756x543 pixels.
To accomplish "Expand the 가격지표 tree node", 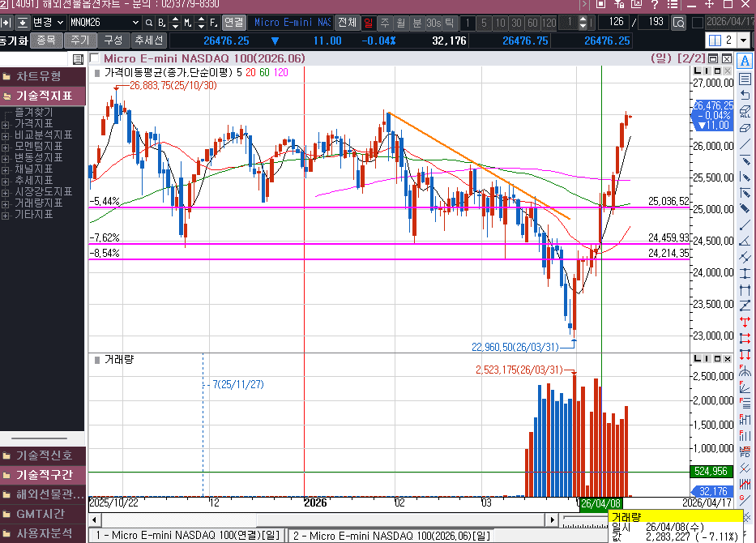I will pos(6,124).
